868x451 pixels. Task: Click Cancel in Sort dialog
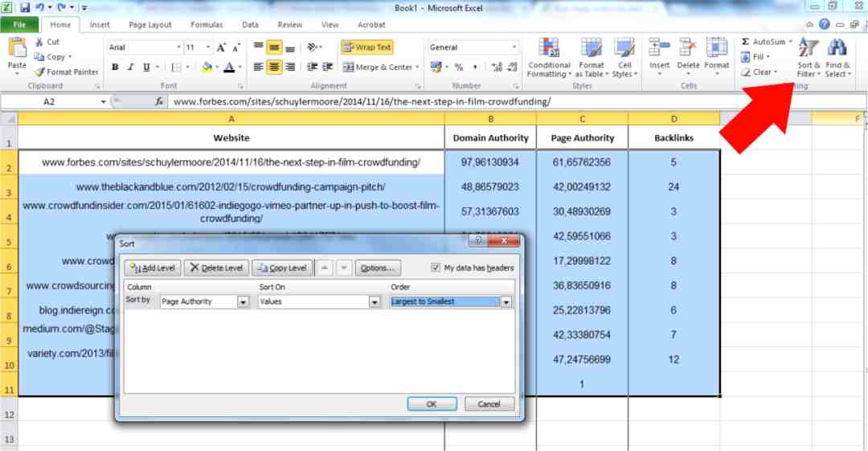tap(489, 404)
